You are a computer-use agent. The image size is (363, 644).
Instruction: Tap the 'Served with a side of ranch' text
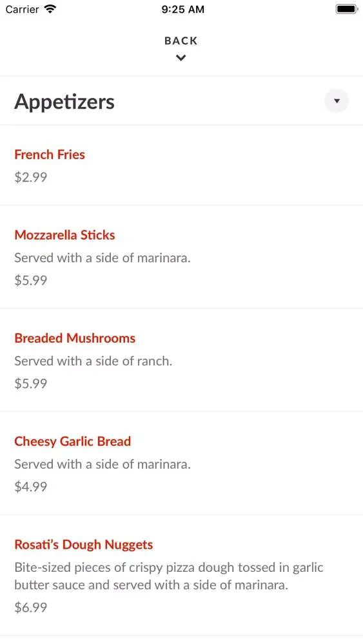coord(93,361)
